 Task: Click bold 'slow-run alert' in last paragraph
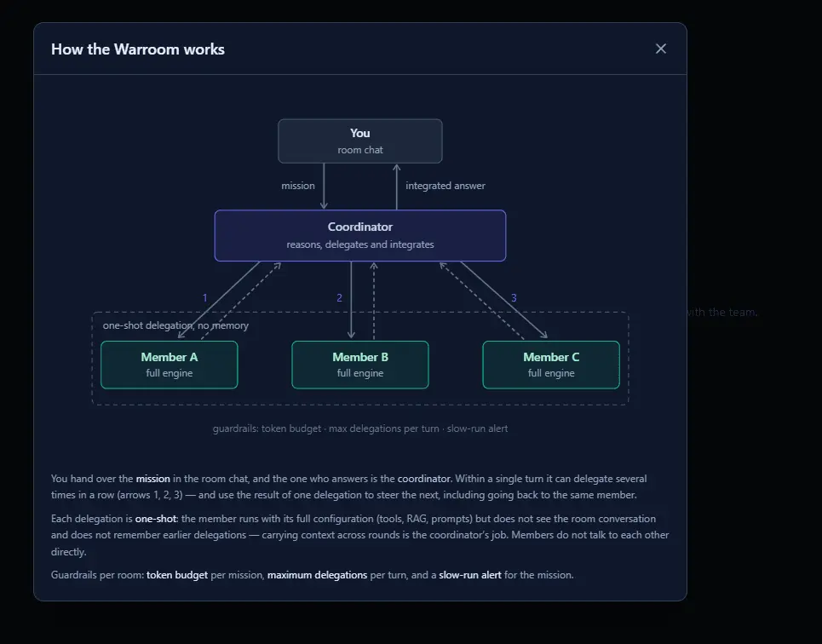pyautogui.click(x=469, y=575)
